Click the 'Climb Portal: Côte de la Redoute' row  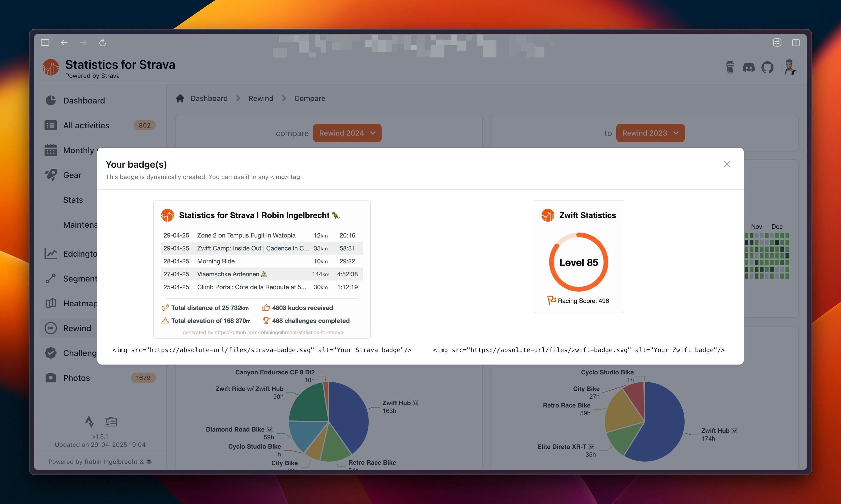point(262,287)
